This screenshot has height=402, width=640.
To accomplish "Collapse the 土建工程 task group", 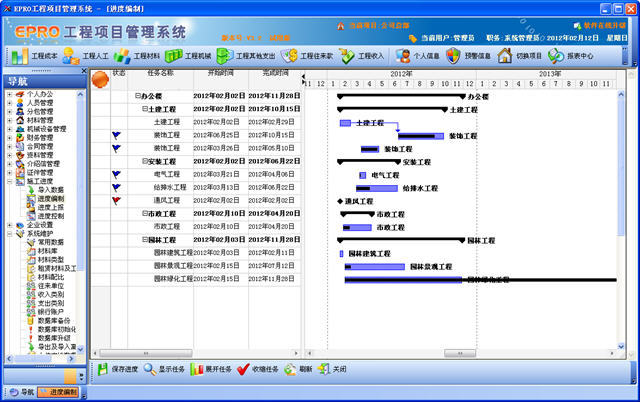I will point(144,109).
